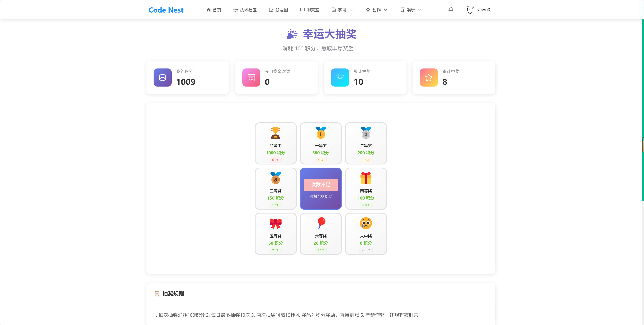Click the orange star icon for 累计中奖
644x325 pixels.
click(x=429, y=78)
